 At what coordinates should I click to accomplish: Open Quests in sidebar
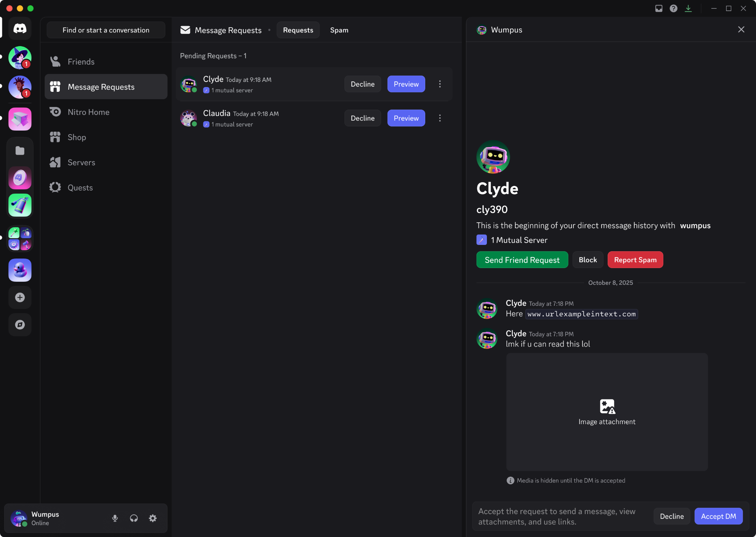pyautogui.click(x=106, y=187)
